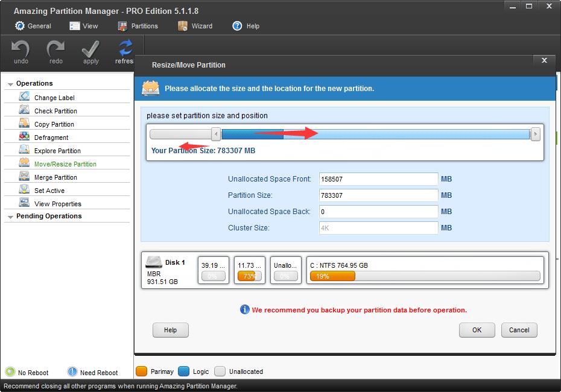Click the Set Active icon
Image resolution: width=561 pixels, height=392 pixels.
coord(24,189)
